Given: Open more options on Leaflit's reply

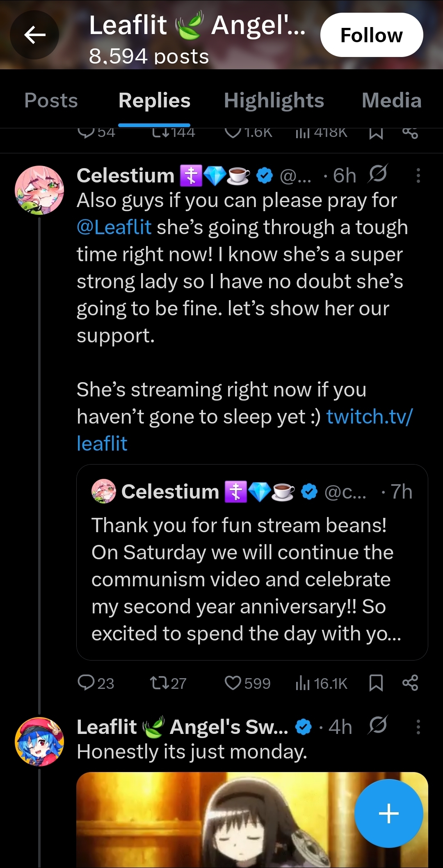Looking at the screenshot, I should [418, 727].
